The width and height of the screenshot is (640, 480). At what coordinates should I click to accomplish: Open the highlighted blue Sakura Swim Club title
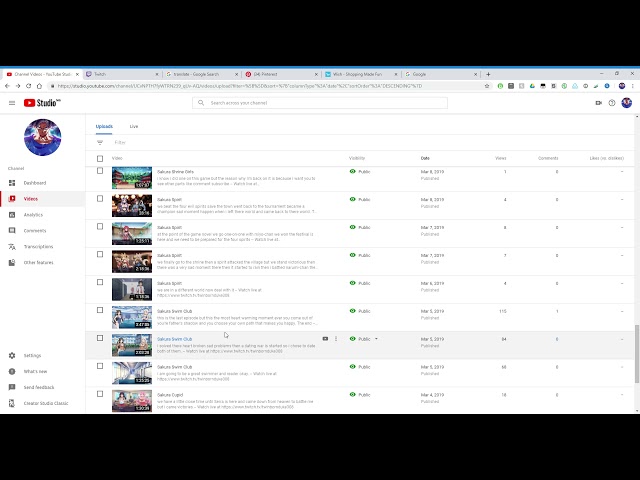point(174,339)
